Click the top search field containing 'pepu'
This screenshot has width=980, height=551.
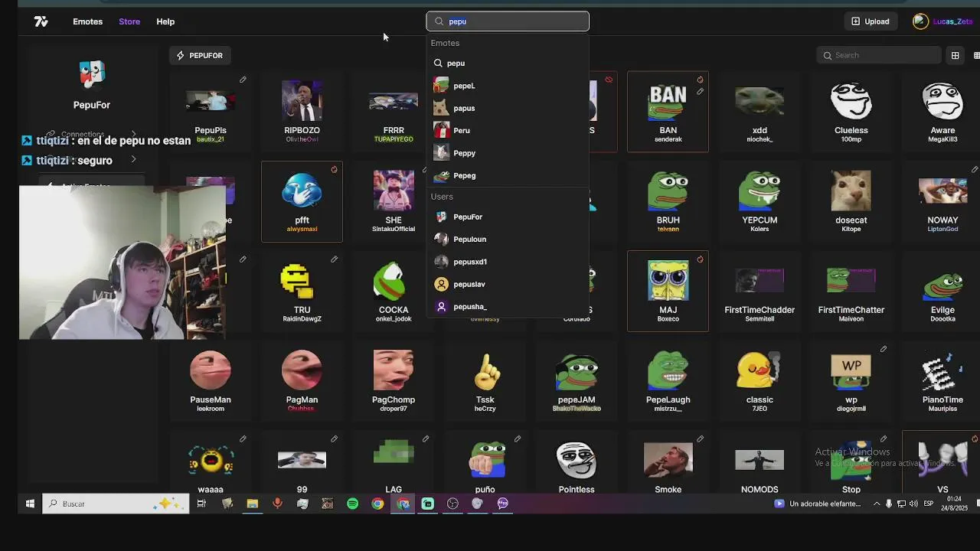508,21
